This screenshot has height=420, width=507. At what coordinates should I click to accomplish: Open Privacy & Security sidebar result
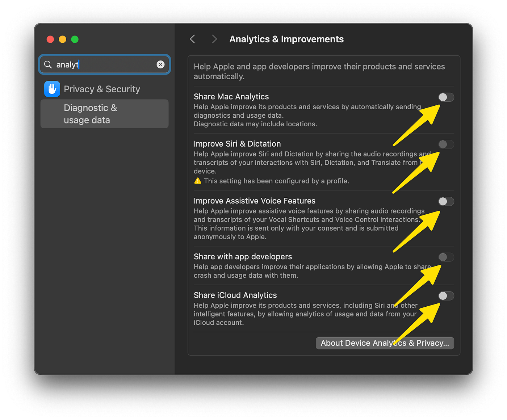104,89
